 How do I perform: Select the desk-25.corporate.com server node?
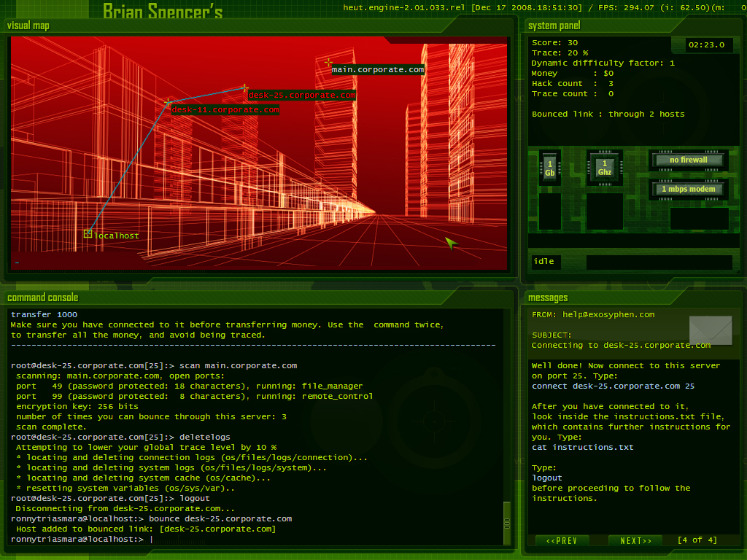click(245, 88)
